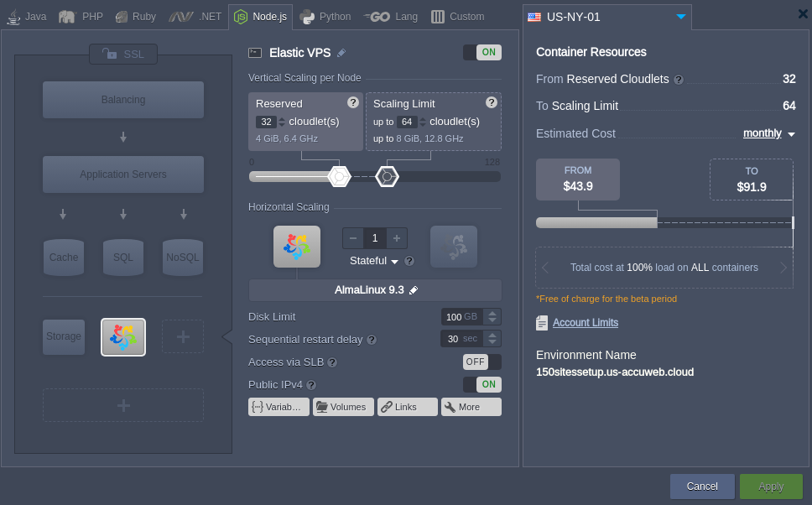Toggle the Elastic VPS ON switch
Viewport: 812px width, 505px height.
point(481,52)
